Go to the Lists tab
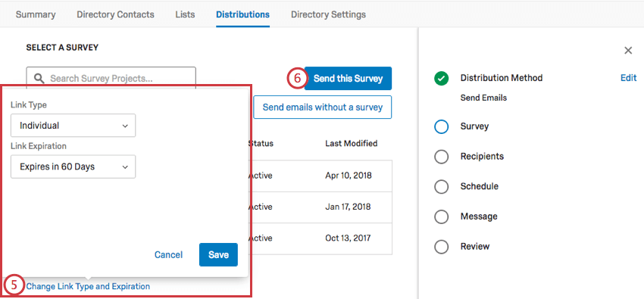 (185, 15)
